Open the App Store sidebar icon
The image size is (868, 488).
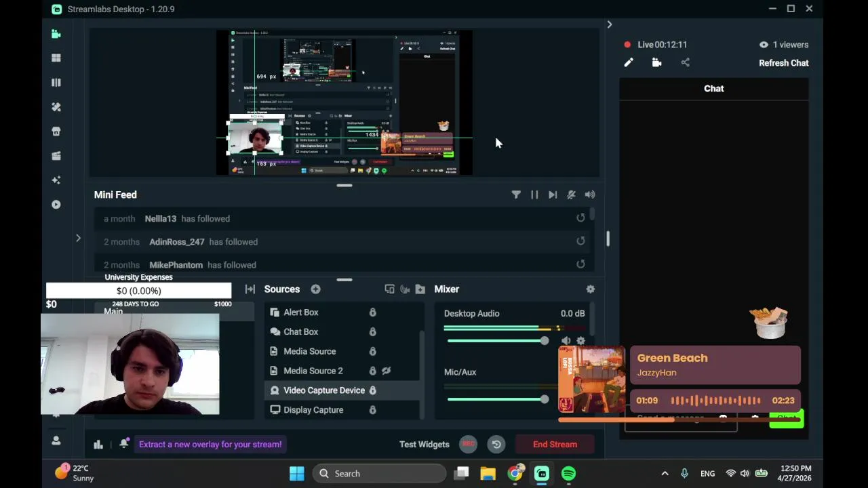click(x=56, y=131)
